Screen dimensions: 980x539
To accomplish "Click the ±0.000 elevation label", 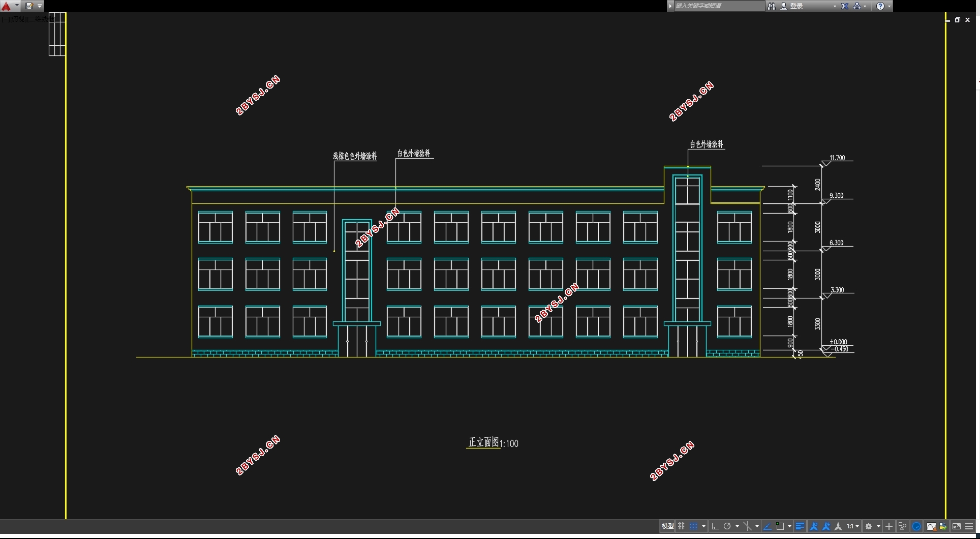I will pyautogui.click(x=838, y=342).
